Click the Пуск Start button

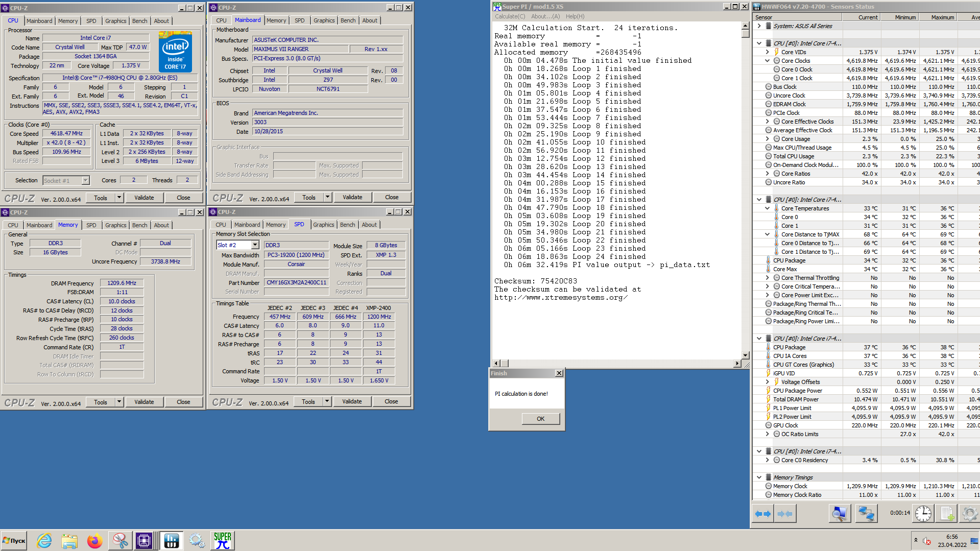[x=14, y=540]
